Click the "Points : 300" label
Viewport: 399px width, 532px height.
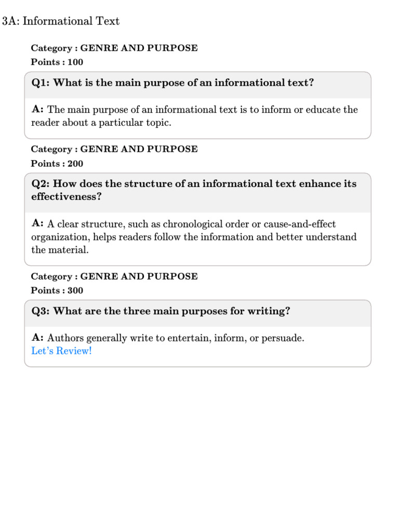click(57, 290)
